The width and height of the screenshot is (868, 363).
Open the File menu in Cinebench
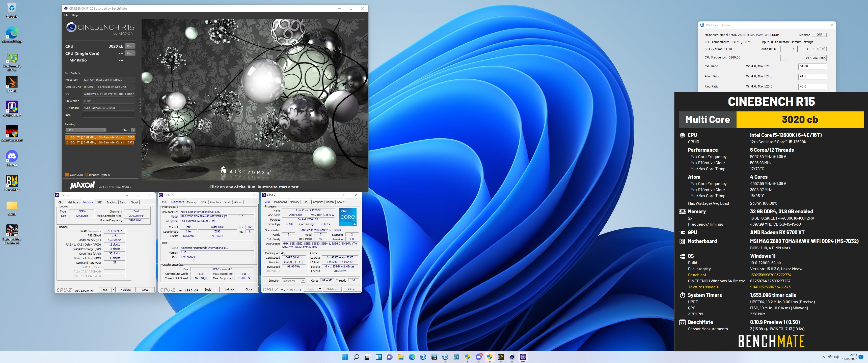pyautogui.click(x=66, y=15)
